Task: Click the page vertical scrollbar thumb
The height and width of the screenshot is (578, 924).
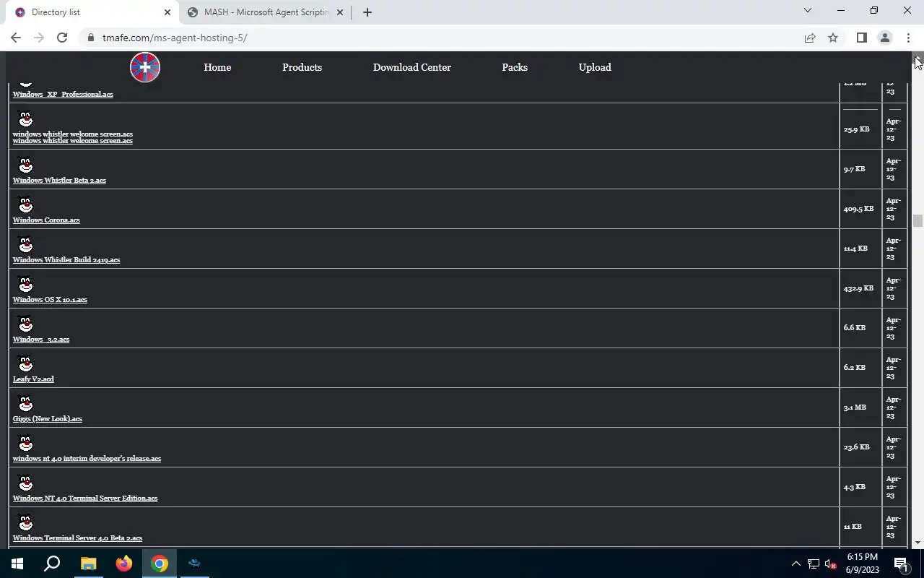Action: pos(918,220)
